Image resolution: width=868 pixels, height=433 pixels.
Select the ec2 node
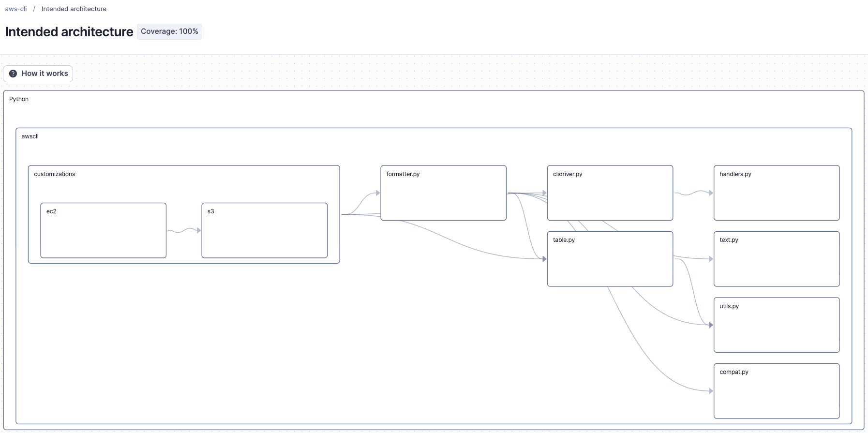[104, 230]
